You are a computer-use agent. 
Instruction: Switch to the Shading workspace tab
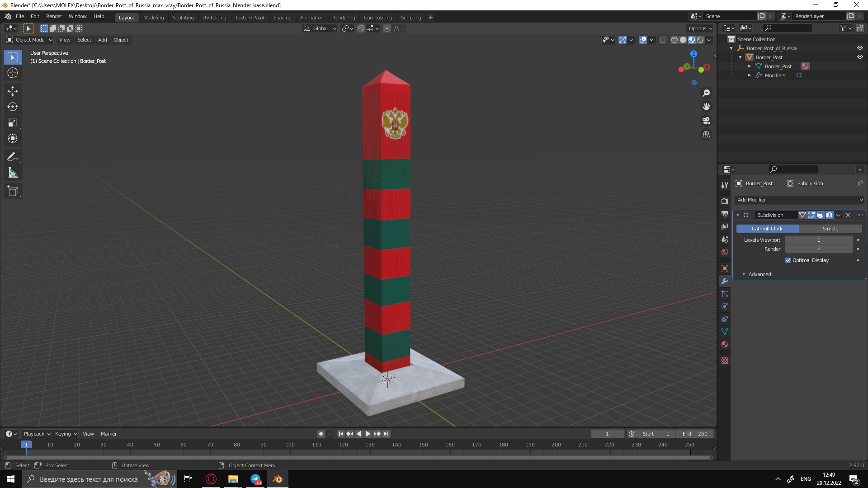pyautogui.click(x=282, y=18)
